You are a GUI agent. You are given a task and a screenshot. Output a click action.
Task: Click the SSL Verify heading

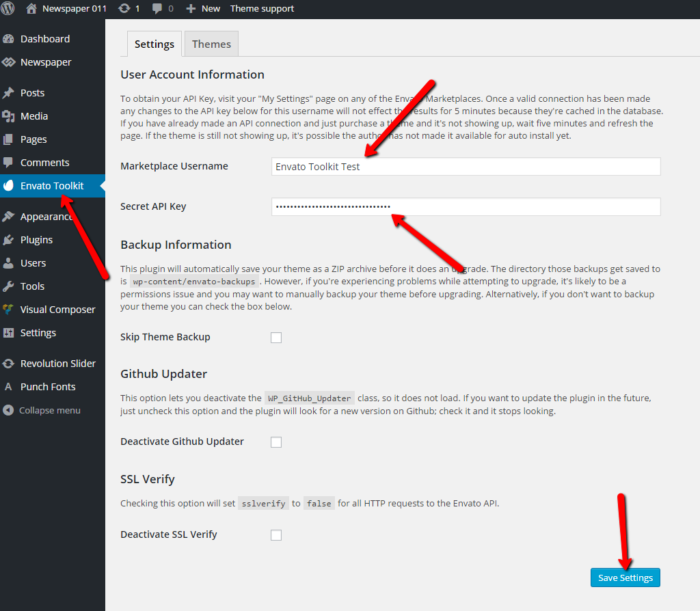(148, 479)
